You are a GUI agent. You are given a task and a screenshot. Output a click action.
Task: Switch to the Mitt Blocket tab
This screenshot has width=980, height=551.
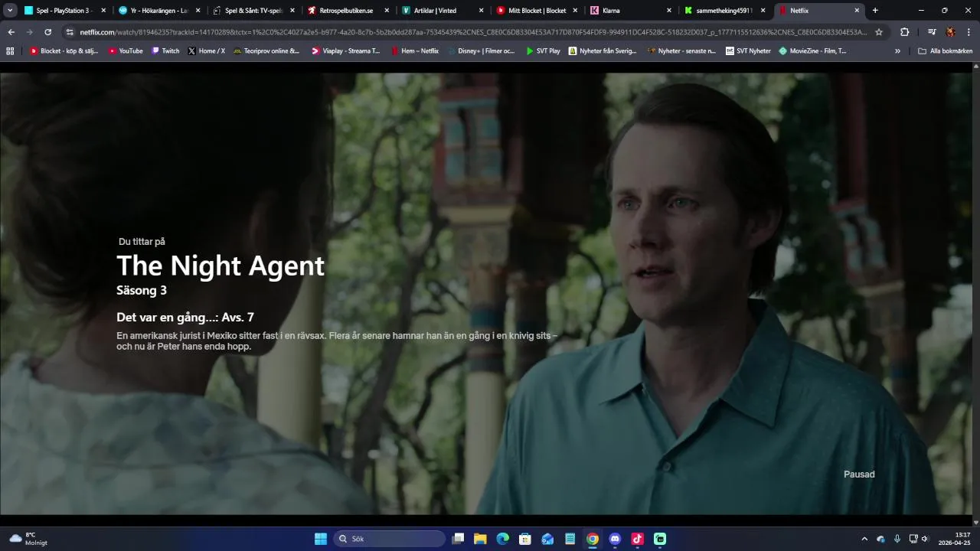[x=536, y=11]
